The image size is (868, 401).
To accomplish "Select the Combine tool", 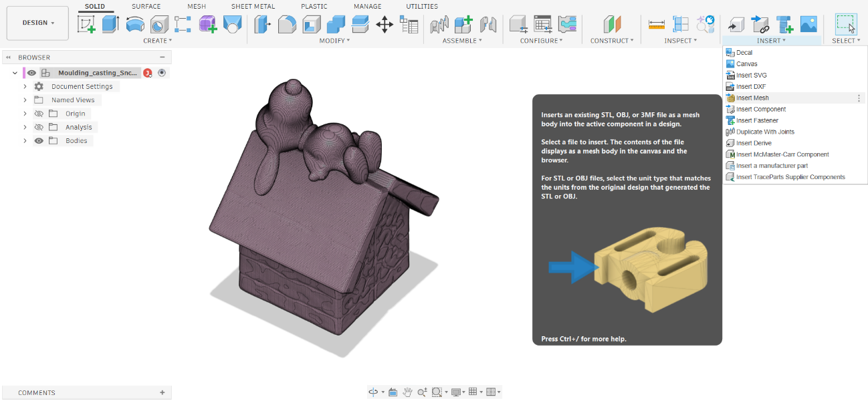I will 336,25.
